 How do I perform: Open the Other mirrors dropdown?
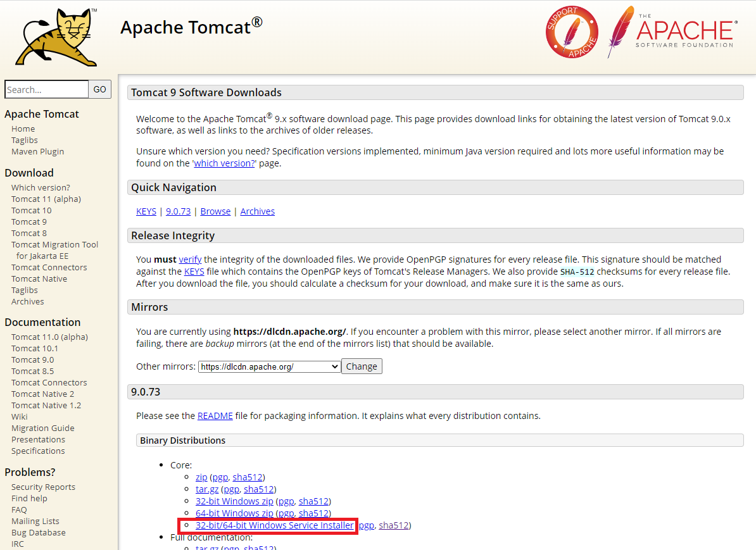tap(270, 366)
